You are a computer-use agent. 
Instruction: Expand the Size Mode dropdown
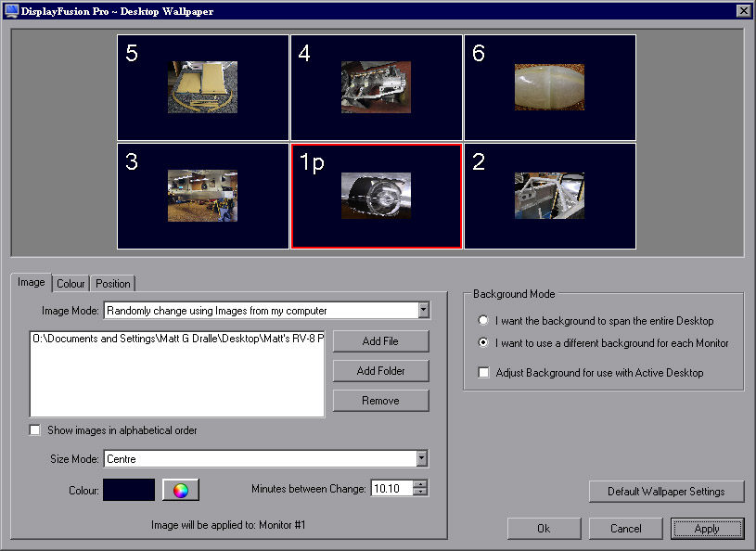coord(422,458)
